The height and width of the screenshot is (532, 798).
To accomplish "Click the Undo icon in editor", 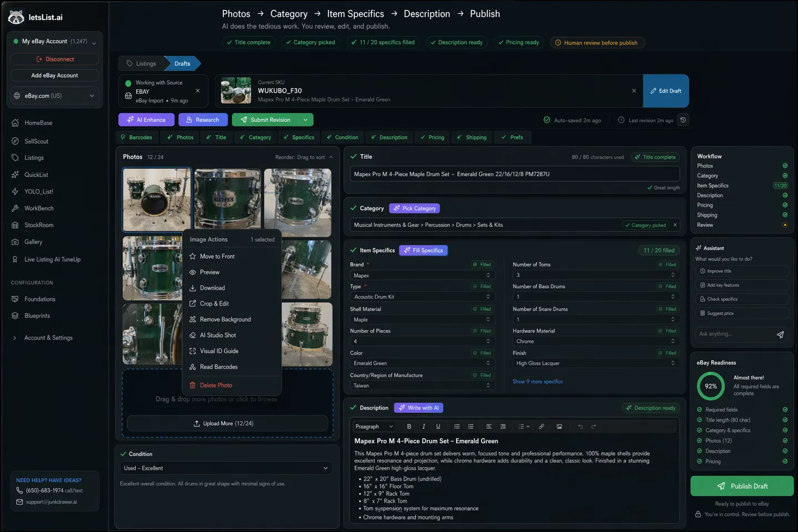I will point(580,427).
